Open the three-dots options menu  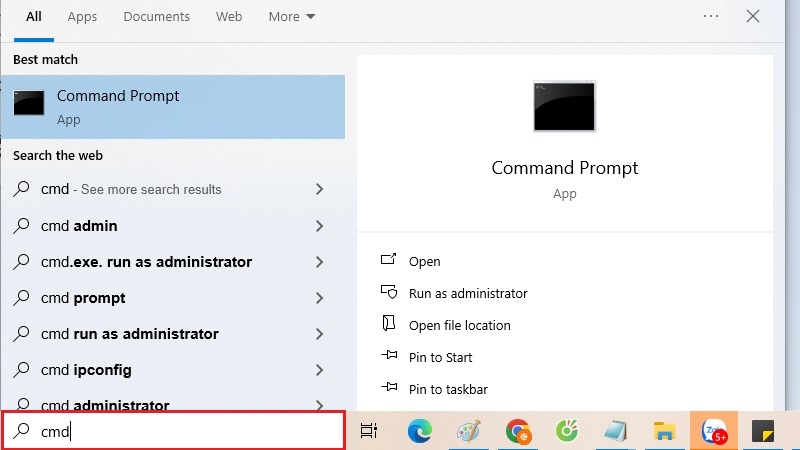click(711, 16)
